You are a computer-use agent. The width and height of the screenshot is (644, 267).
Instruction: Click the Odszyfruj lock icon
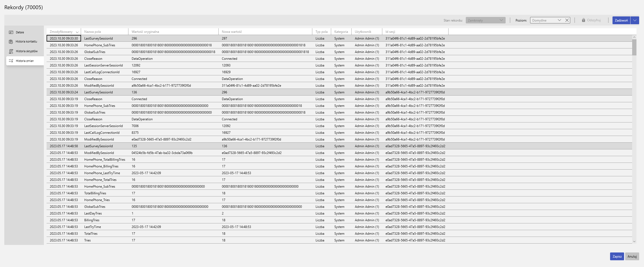click(583, 20)
